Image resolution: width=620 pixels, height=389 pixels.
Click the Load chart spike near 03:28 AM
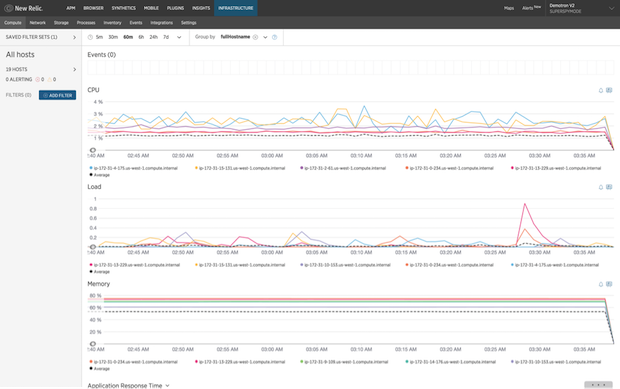pos(525,204)
